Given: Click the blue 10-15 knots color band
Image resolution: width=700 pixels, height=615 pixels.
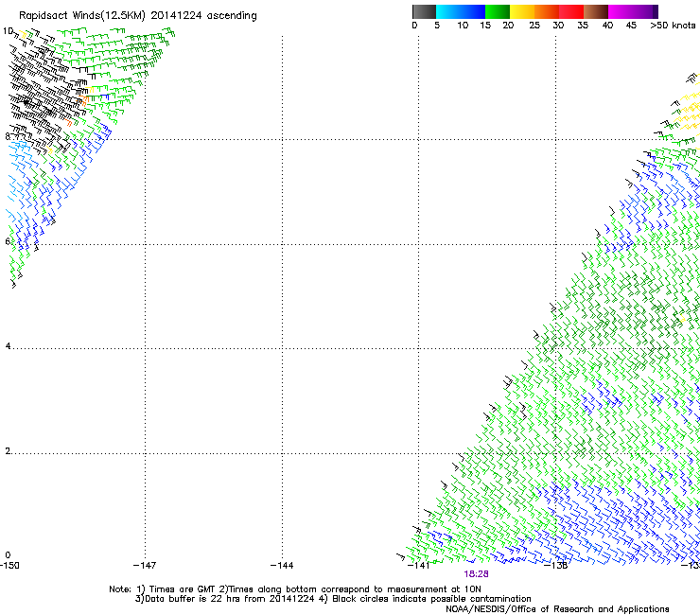Looking at the screenshot, I should click(473, 11).
